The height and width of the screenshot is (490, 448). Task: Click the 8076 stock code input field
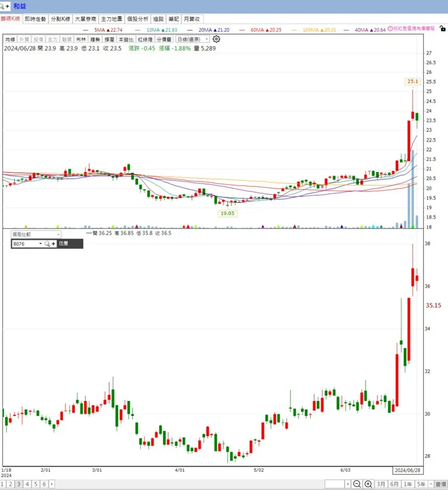pos(25,243)
